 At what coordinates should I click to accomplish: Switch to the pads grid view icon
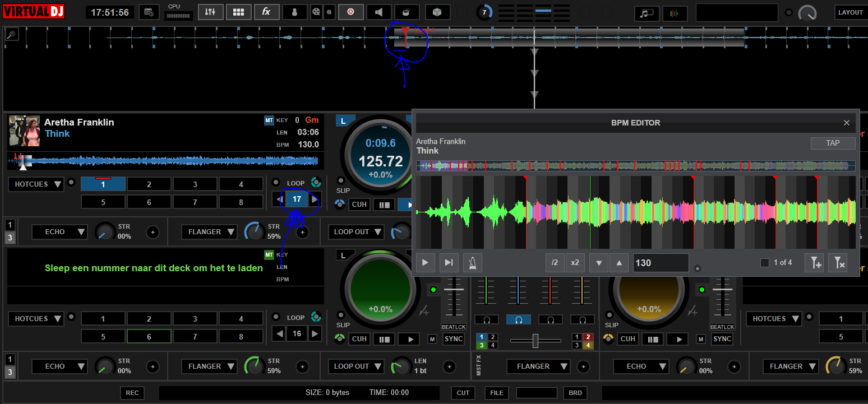[238, 12]
